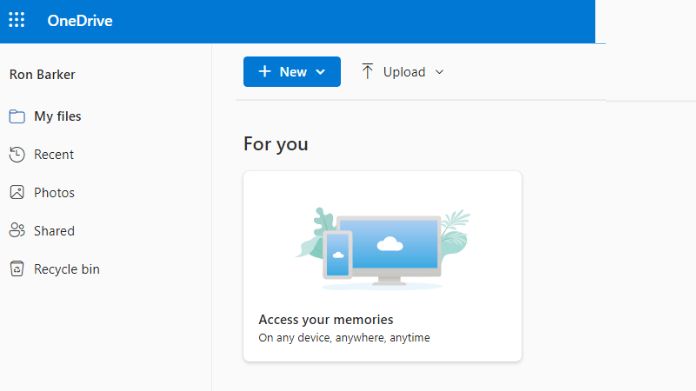
Task: Click the Recent clock icon
Action: [17, 154]
